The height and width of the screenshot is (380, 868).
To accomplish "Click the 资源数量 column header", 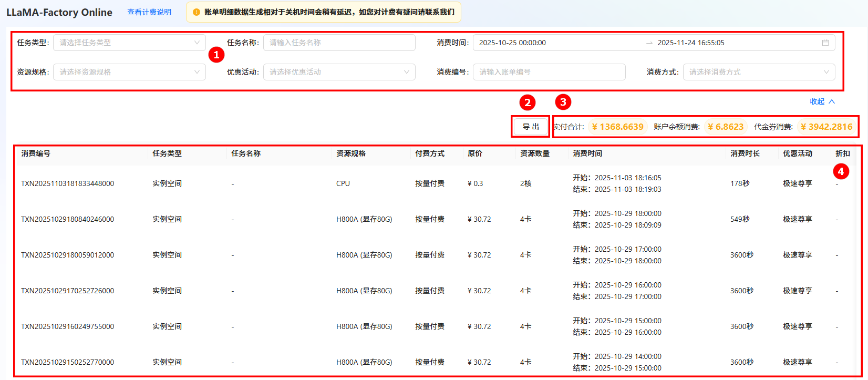I will (535, 153).
